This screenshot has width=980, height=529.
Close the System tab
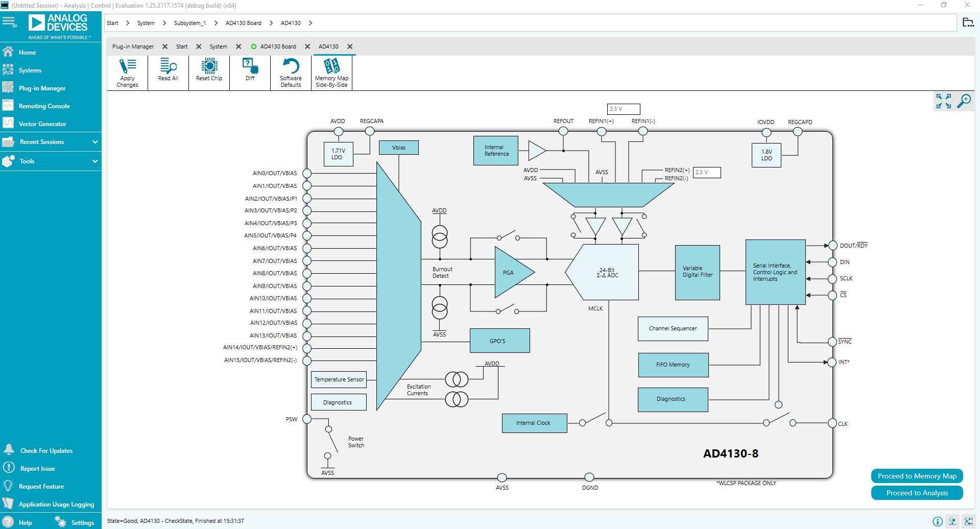click(238, 46)
